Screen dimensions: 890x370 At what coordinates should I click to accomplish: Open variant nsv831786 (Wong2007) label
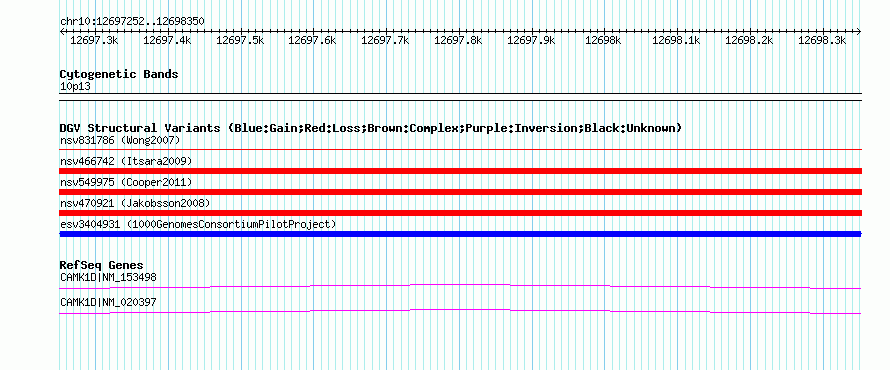[x=120, y=140]
